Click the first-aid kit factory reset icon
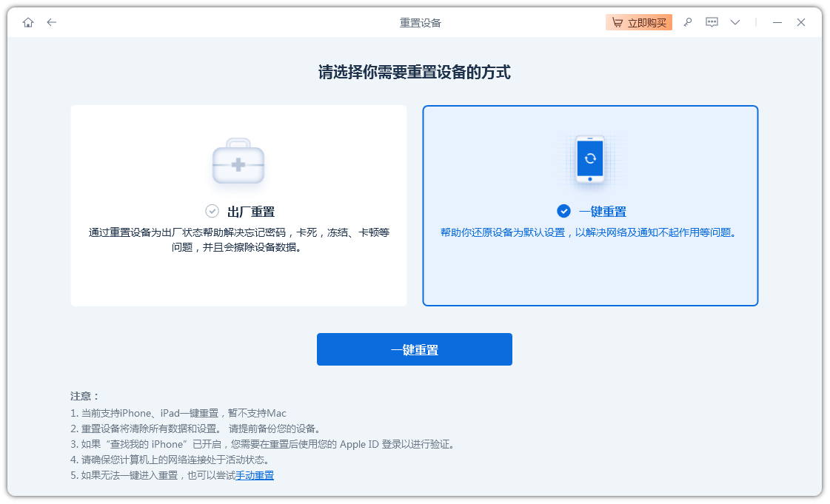 point(238,161)
